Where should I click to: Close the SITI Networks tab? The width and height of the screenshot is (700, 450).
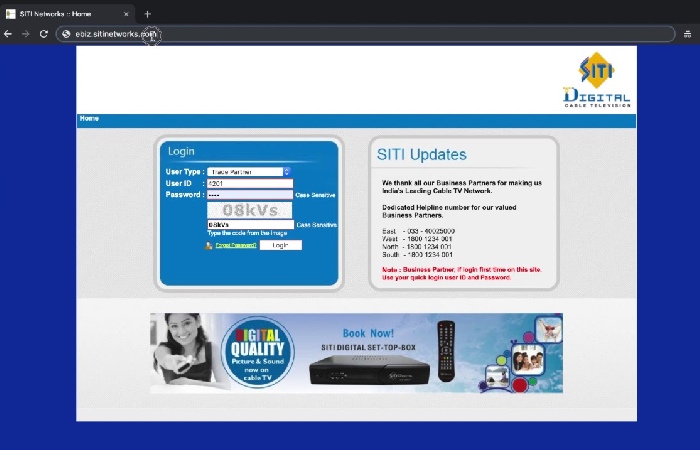(x=126, y=14)
